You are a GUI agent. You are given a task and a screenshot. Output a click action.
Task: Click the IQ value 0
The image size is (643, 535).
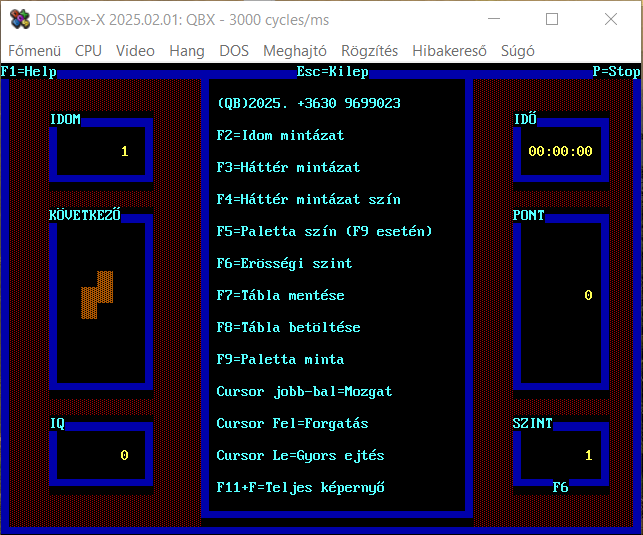click(125, 455)
